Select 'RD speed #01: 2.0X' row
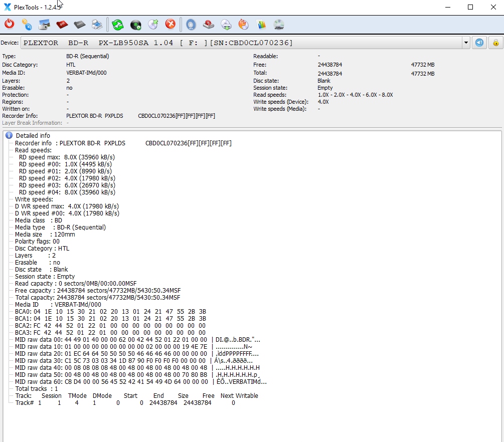504x442 pixels. pos(65,171)
